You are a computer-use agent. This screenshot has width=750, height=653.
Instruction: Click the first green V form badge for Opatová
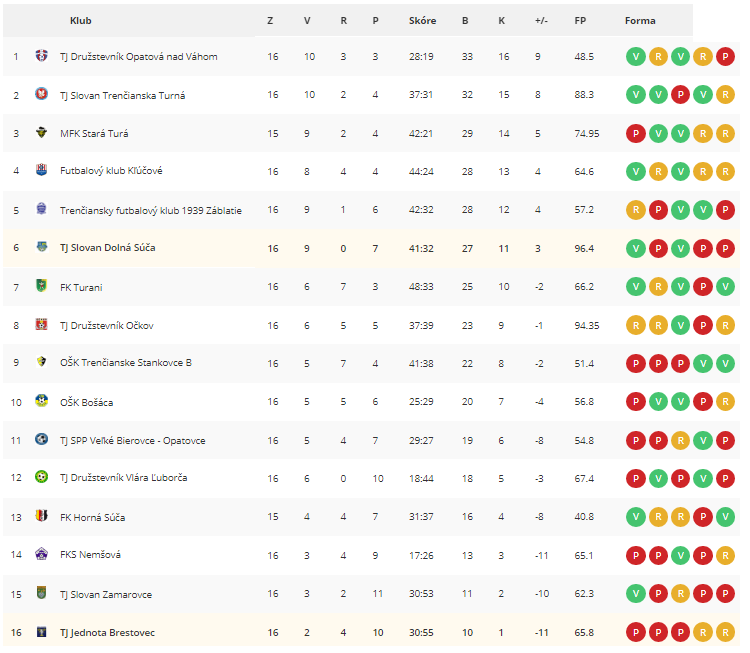pos(636,56)
